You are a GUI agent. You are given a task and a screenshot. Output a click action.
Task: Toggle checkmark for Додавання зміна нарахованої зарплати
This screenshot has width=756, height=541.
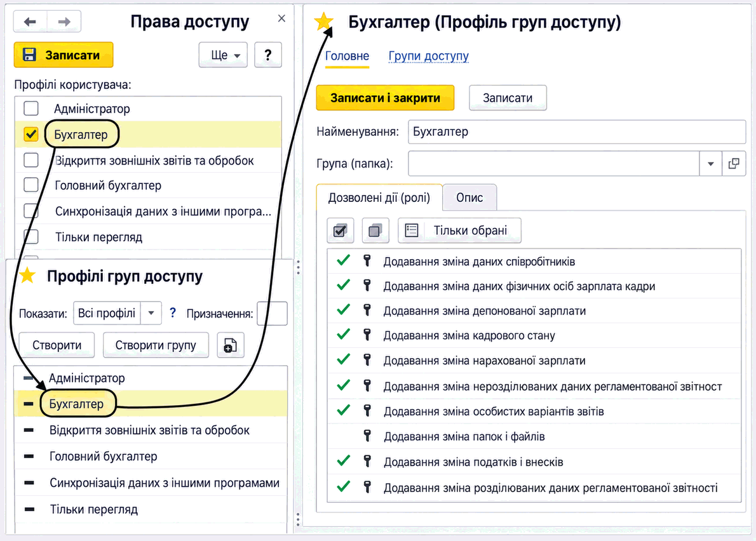[343, 360]
